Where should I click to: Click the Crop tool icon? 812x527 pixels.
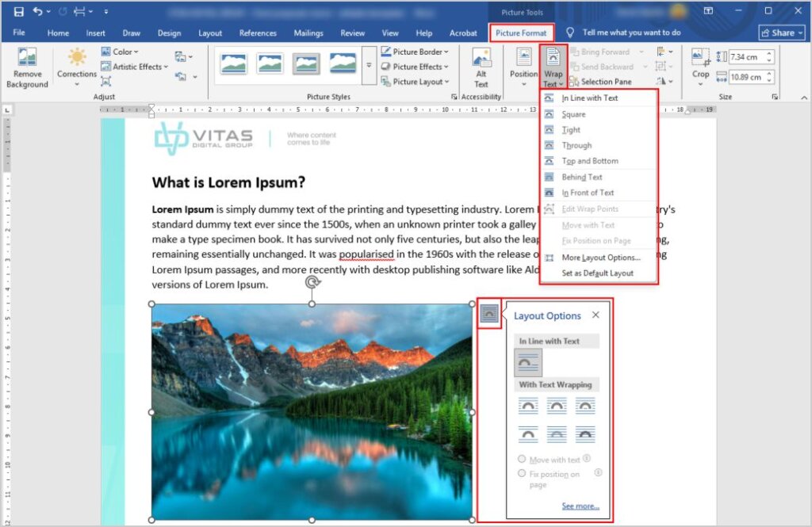click(x=700, y=57)
